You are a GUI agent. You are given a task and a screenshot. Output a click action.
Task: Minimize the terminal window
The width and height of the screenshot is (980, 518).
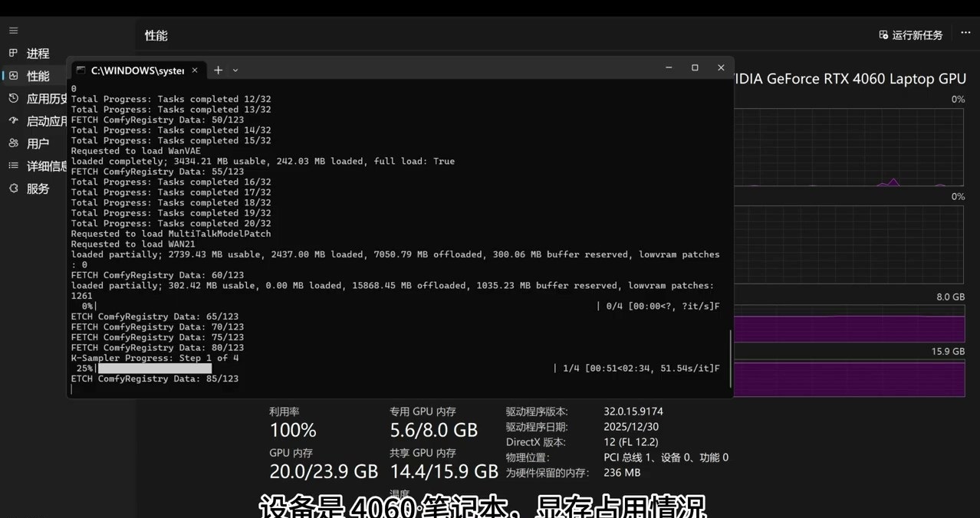[669, 68]
